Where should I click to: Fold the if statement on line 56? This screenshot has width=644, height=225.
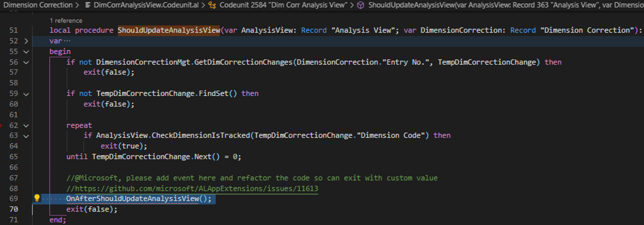tap(26, 62)
